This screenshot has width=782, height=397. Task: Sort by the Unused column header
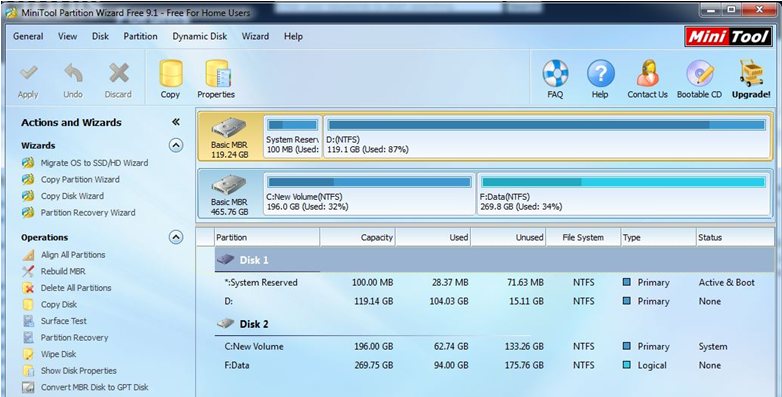coord(508,237)
